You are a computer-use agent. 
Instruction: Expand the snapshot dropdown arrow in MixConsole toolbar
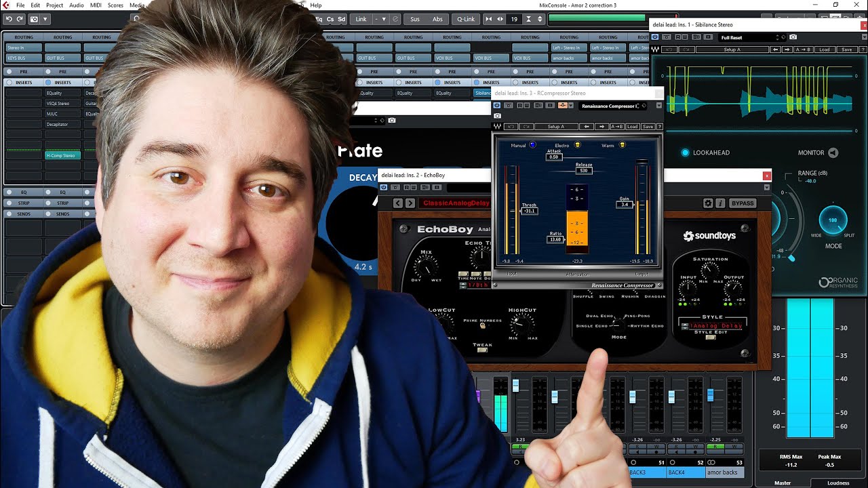tap(45, 19)
